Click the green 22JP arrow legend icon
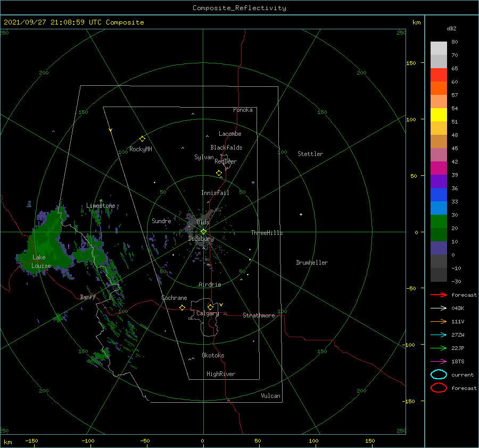The width and height of the screenshot is (479, 448). point(439,348)
